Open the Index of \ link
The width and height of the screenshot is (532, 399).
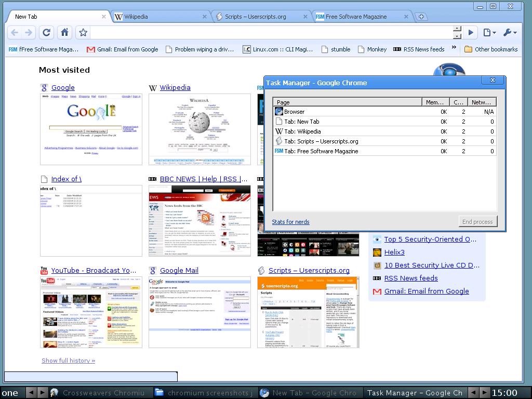click(x=66, y=179)
